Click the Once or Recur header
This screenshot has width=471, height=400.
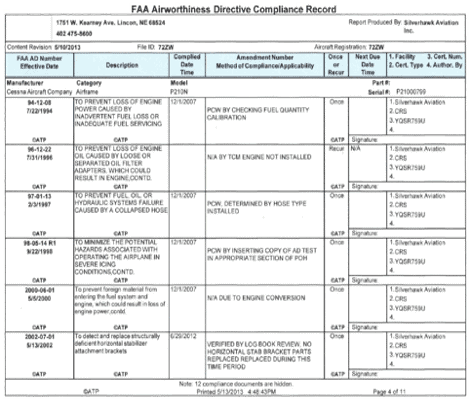pyautogui.click(x=336, y=65)
